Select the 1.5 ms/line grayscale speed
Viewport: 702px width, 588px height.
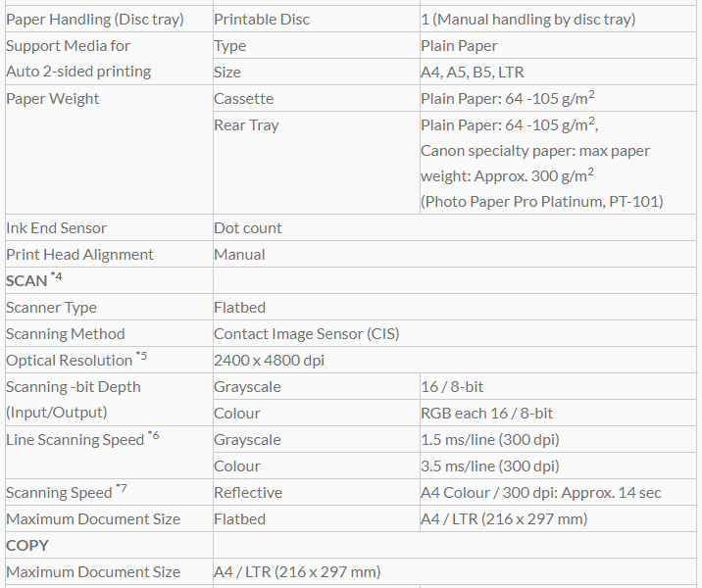click(x=490, y=440)
